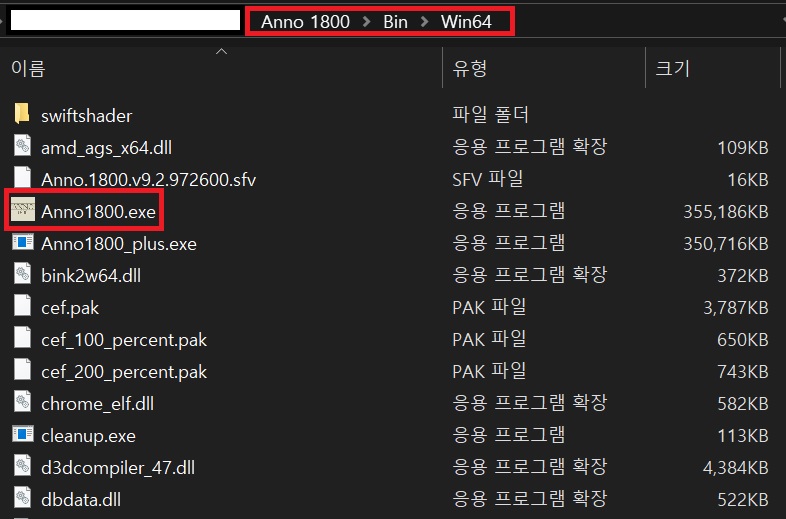Image resolution: width=786 pixels, height=519 pixels.
Task: Sort files by 이름 column header
Action: tap(29, 68)
